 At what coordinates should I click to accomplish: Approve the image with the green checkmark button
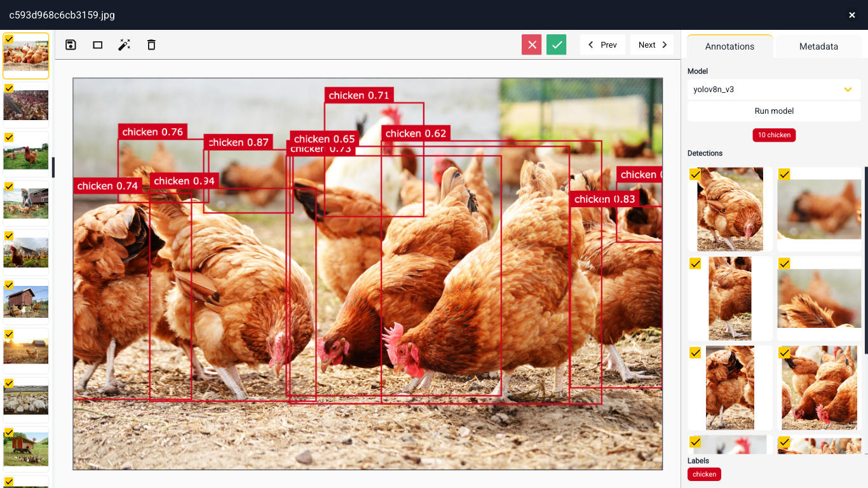tap(557, 44)
